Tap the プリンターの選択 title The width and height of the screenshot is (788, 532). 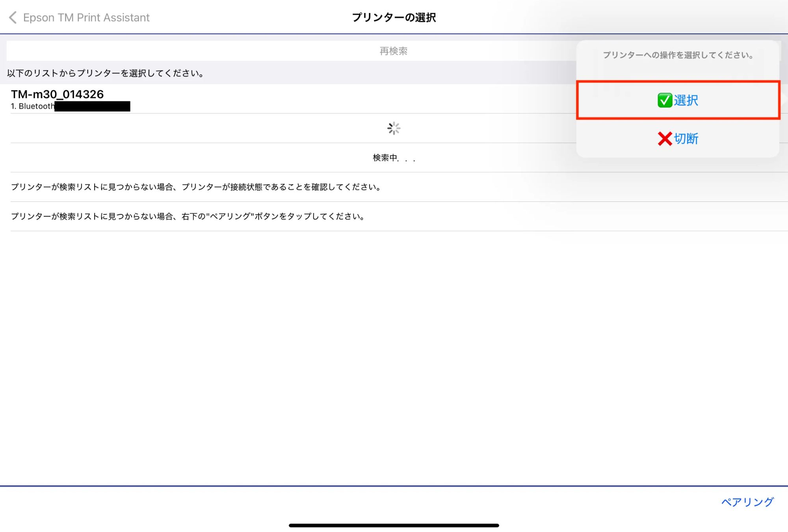[x=394, y=17]
